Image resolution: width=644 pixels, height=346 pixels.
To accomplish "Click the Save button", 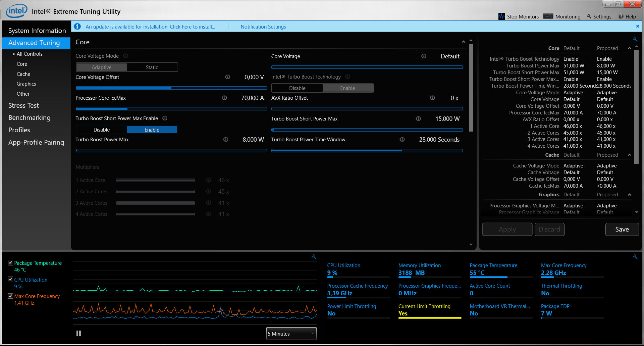I will (x=622, y=230).
